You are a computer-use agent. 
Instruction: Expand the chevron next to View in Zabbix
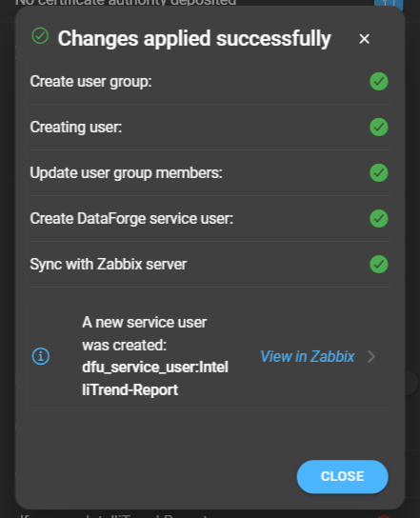[371, 356]
